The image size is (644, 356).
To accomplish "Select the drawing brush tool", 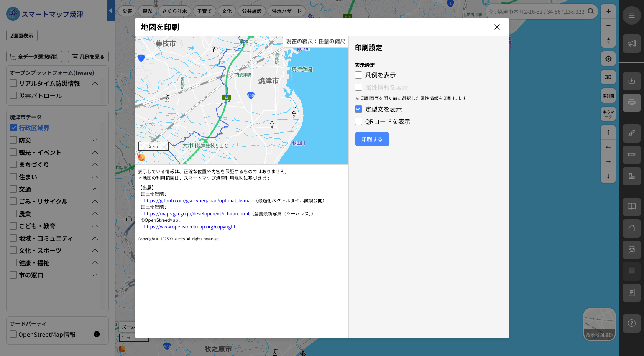I will 632,133.
